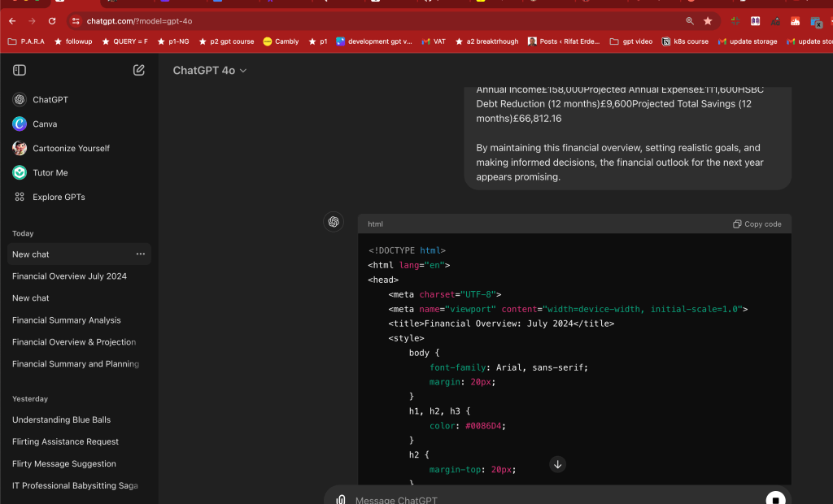Open the QUERY = F bookmark

click(x=124, y=41)
